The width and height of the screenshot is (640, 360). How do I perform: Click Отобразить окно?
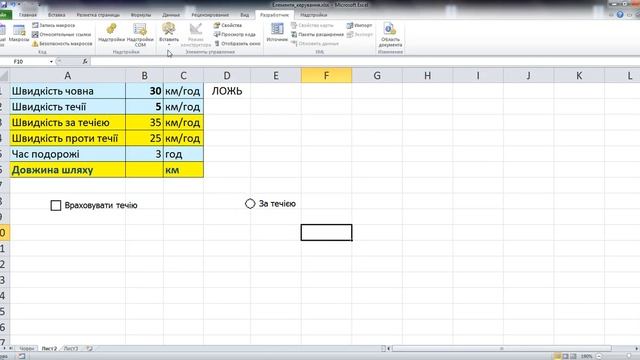coord(237,43)
